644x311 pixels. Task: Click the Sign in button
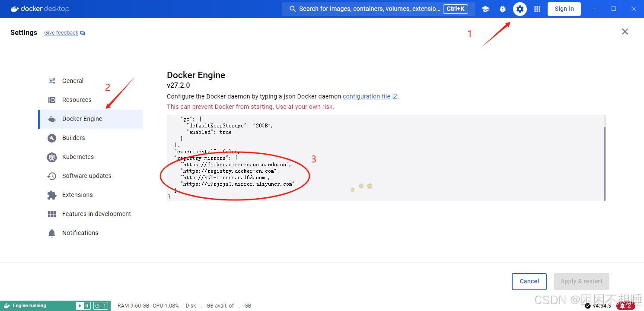tap(564, 9)
